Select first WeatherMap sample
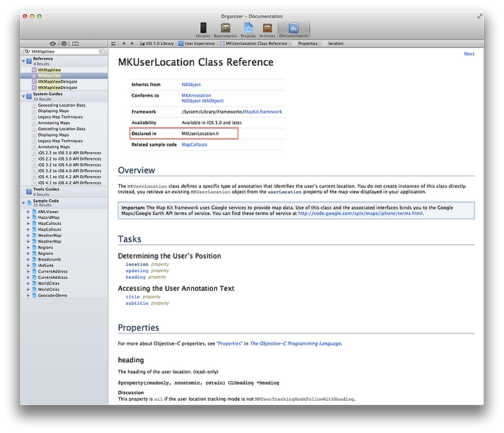Image resolution: width=504 pixels, height=433 pixels. tap(50, 235)
